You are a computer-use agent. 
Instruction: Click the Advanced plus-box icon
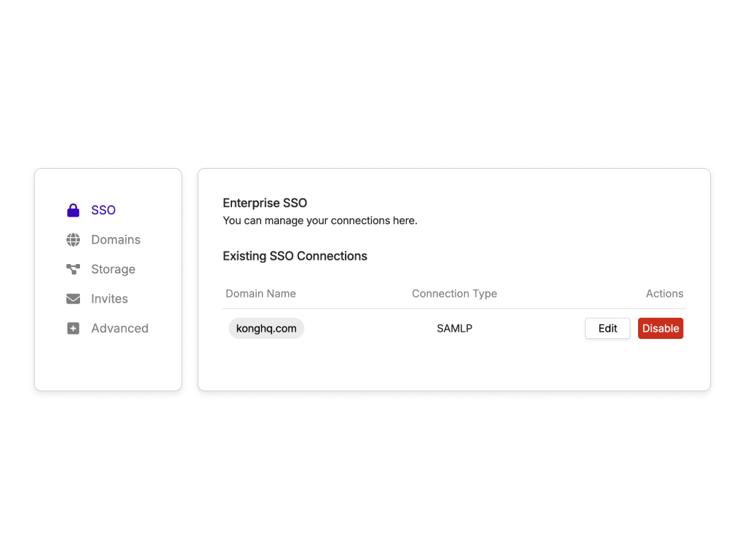pyautogui.click(x=73, y=328)
